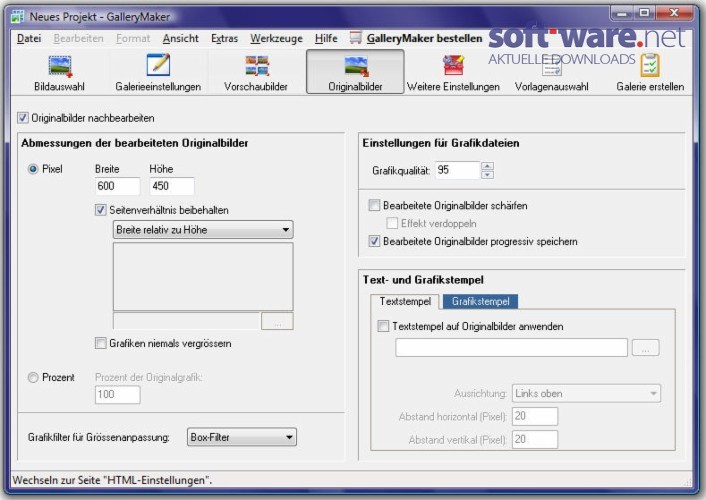Open the Hilfe menu
Screen dimensions: 706x500
[326, 39]
